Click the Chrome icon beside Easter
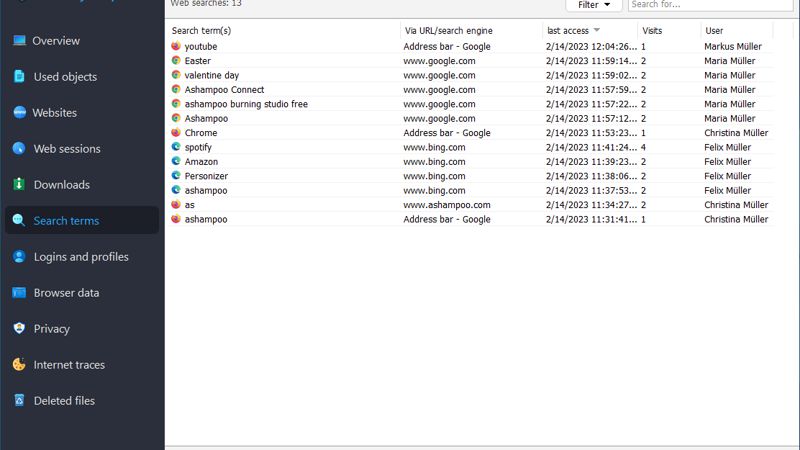 pyautogui.click(x=176, y=60)
